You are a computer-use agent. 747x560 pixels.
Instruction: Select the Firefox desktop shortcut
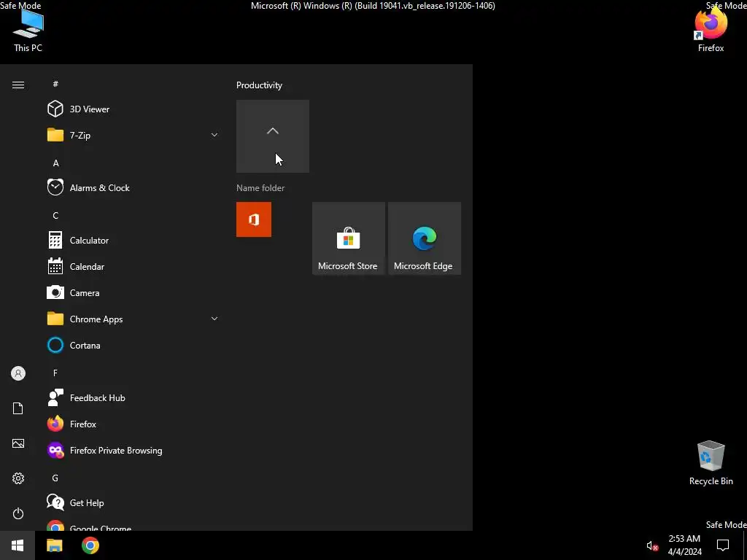(711, 31)
